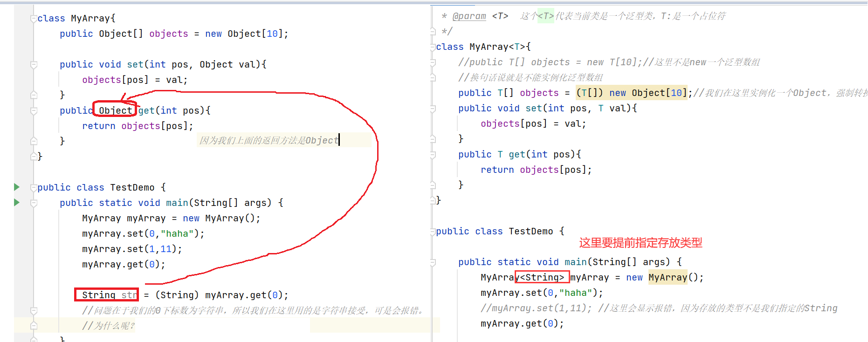
Task: Click the highlighted <T> in the doc comment
Action: point(546,16)
